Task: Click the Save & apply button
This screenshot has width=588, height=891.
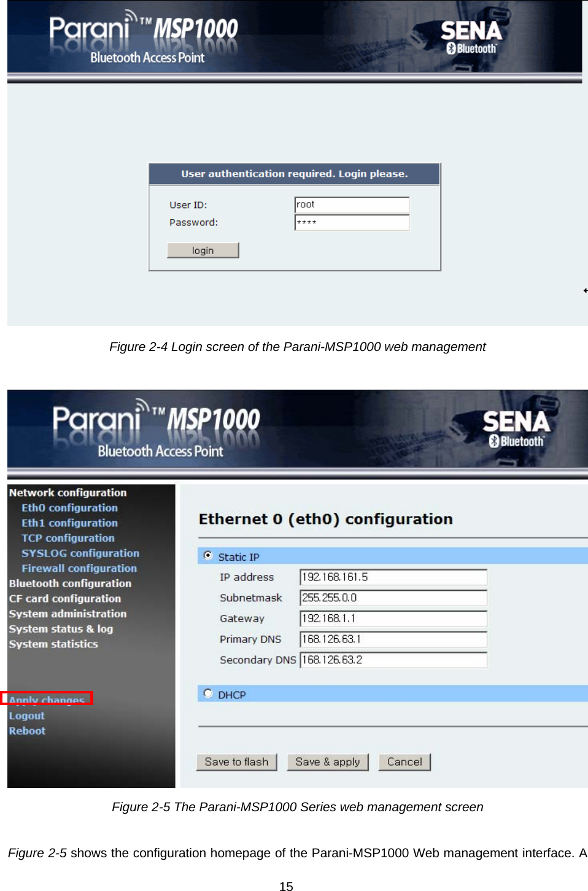Action: coord(328,762)
